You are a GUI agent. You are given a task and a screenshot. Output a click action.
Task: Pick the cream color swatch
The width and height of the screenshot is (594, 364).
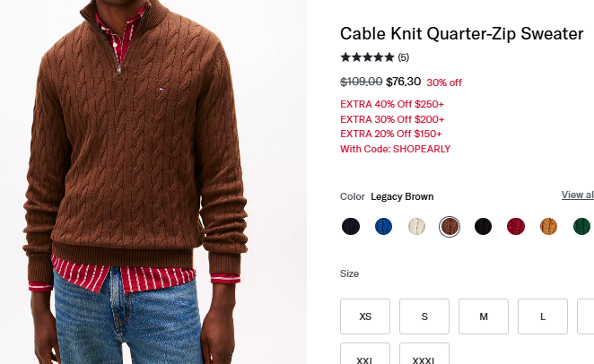click(x=416, y=226)
